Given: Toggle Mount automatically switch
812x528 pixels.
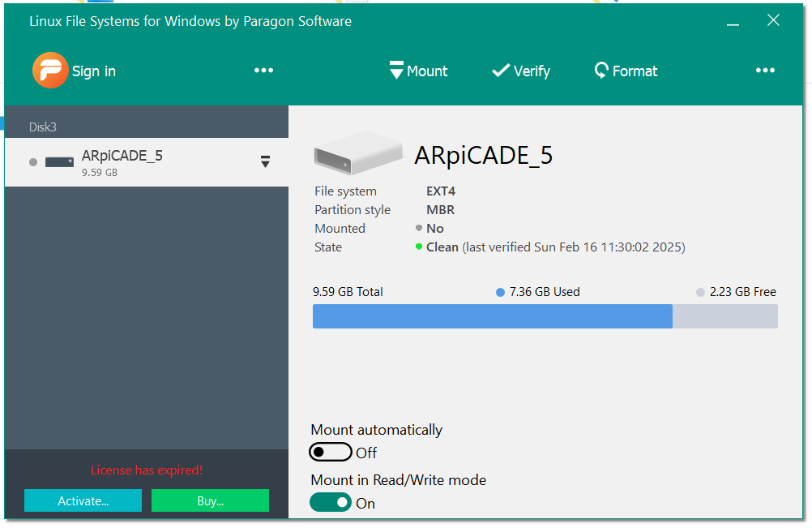Looking at the screenshot, I should (x=331, y=452).
